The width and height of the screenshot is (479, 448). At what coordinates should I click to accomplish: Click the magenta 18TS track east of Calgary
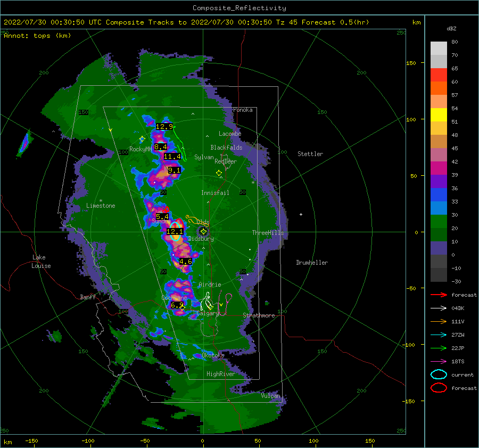[225, 303]
